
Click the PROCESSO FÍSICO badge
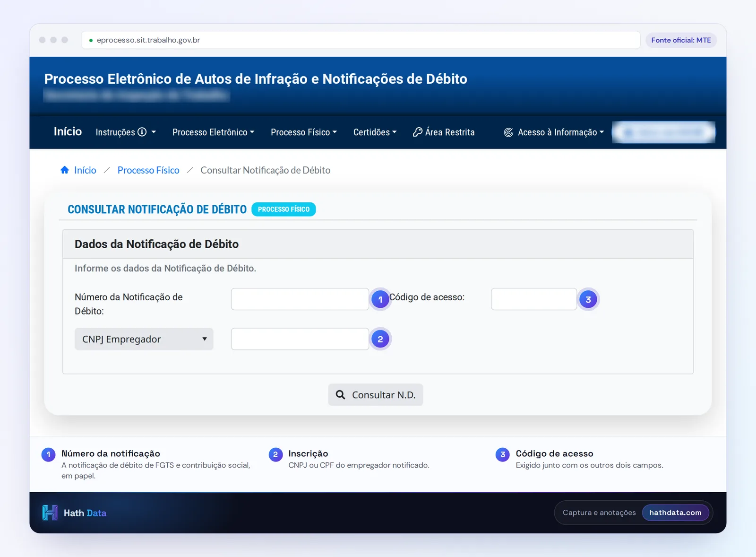pyautogui.click(x=283, y=209)
